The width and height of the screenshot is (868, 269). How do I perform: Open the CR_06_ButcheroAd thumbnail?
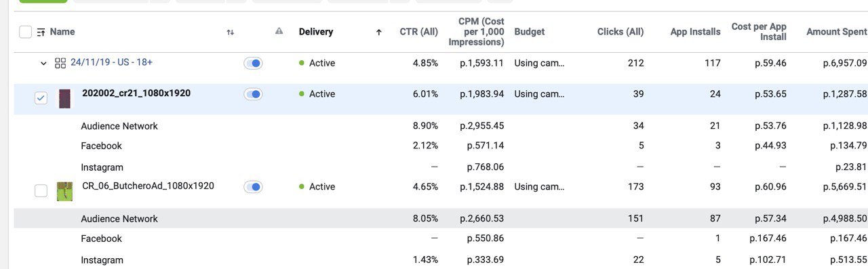64,191
